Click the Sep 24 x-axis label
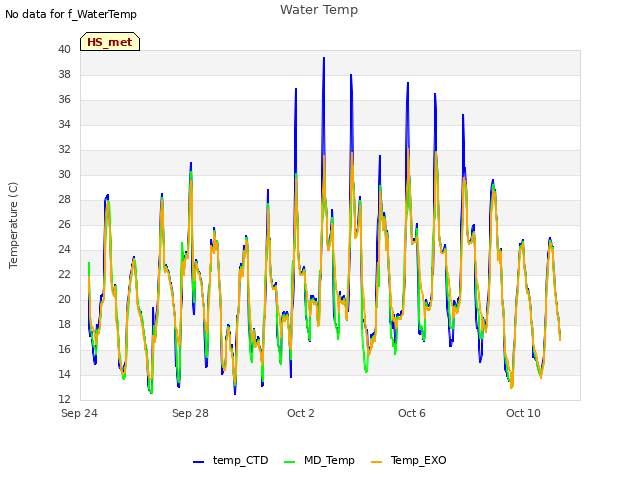 coord(80,413)
